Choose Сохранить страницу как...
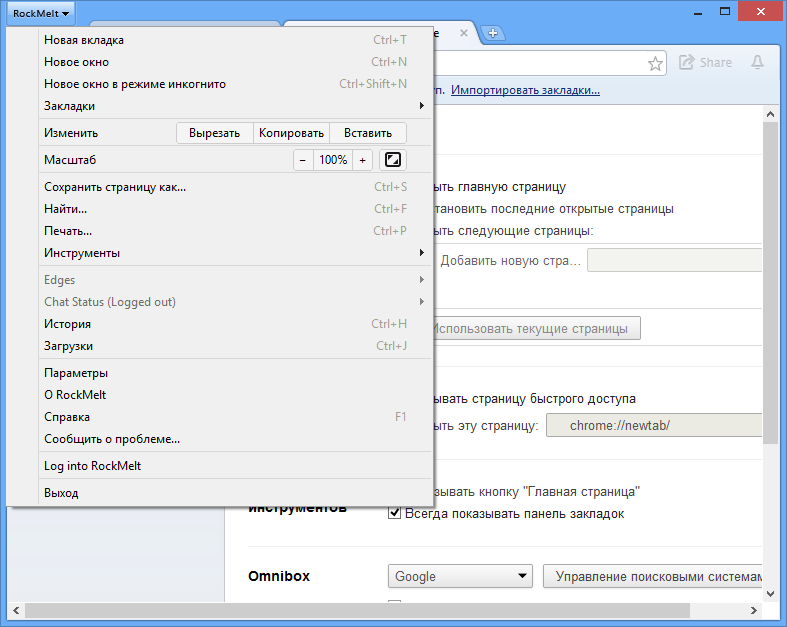Image resolution: width=787 pixels, height=627 pixels. point(235,187)
